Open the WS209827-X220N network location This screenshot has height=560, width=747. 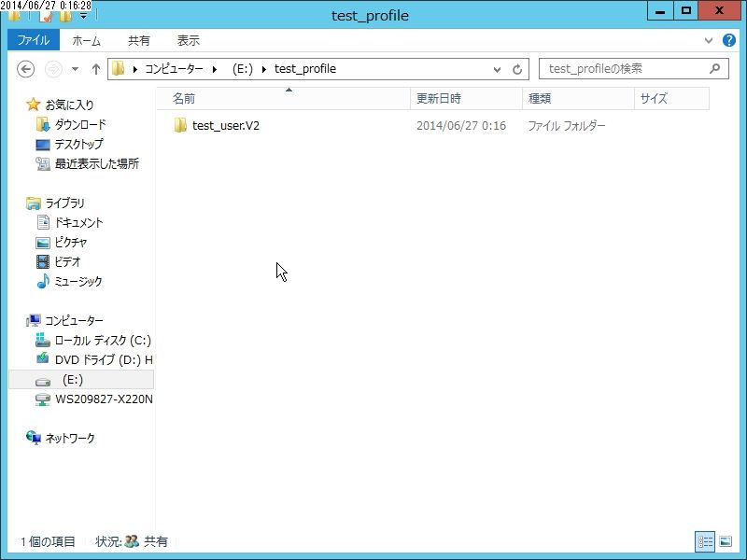pos(104,399)
